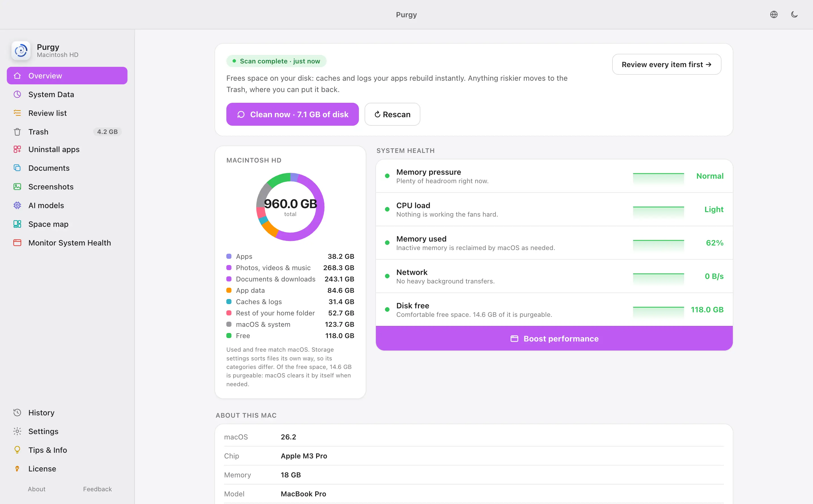Click the Rescan button
Screen dimensions: 813x504
coord(392,114)
